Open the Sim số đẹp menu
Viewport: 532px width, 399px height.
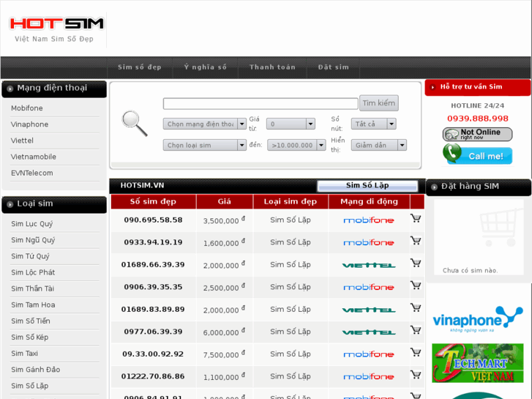click(140, 67)
